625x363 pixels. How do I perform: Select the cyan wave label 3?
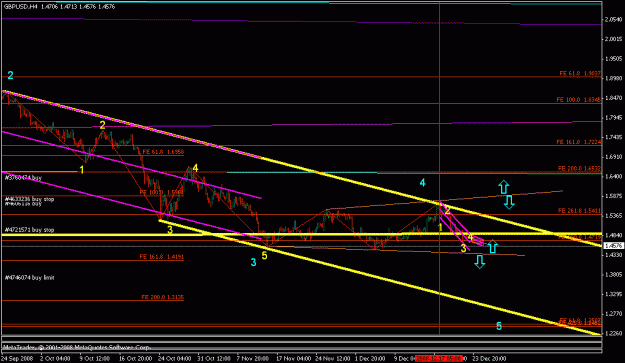[x=253, y=262]
